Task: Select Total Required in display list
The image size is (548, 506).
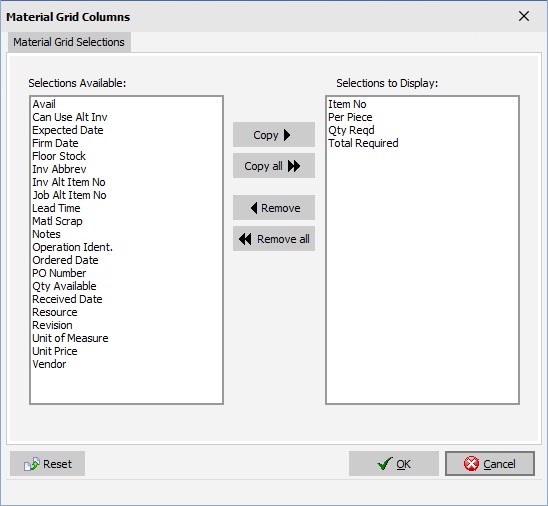Action: pyautogui.click(x=363, y=143)
